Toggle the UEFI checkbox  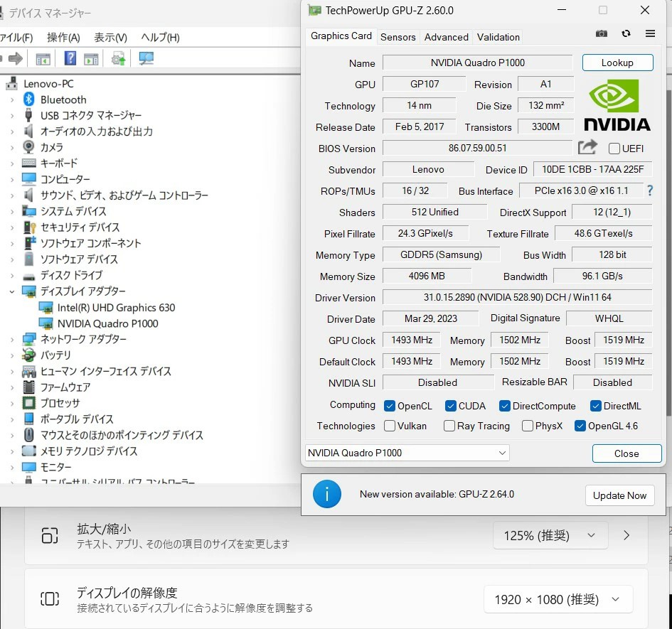click(x=614, y=149)
